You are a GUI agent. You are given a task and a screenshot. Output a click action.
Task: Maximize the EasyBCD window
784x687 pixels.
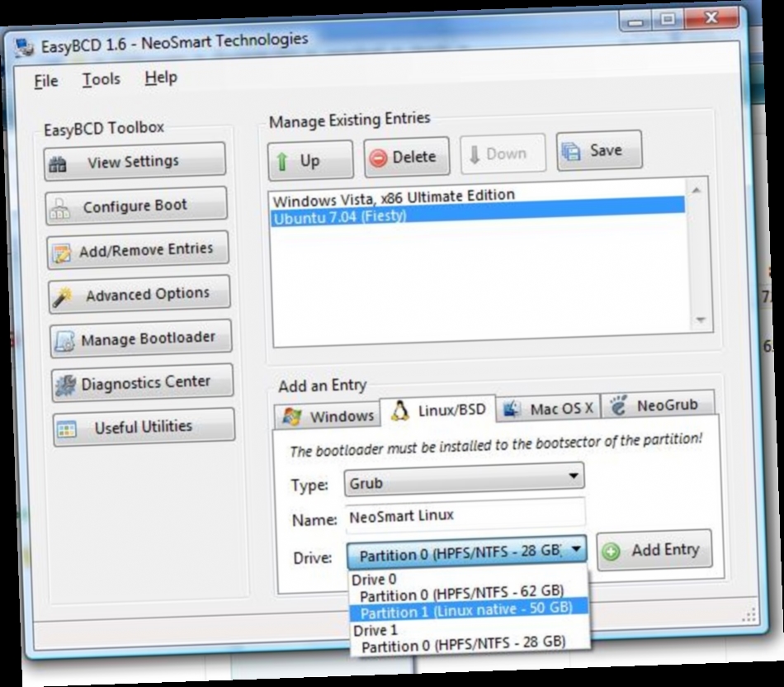pyautogui.click(x=668, y=20)
